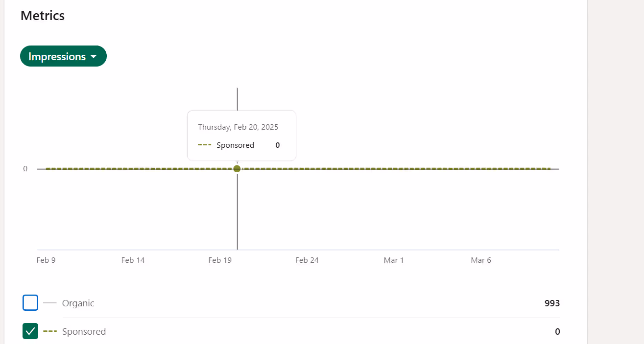
Task: Toggle visibility of the Organic line
Action: [x=30, y=302]
